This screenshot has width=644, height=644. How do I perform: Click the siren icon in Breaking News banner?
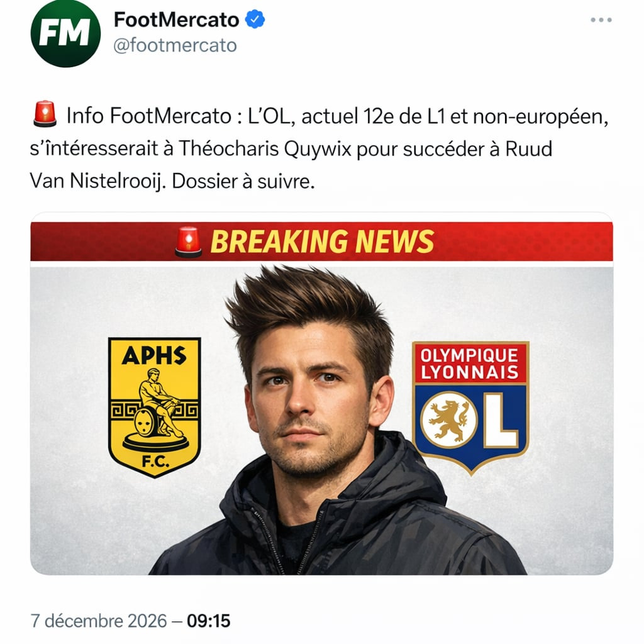point(188,241)
